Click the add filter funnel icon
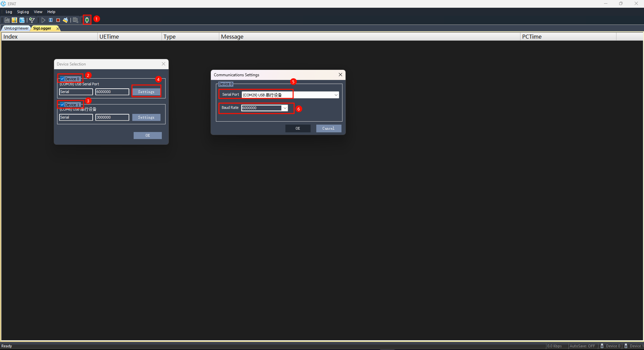The height and width of the screenshot is (350, 644). pyautogui.click(x=32, y=20)
